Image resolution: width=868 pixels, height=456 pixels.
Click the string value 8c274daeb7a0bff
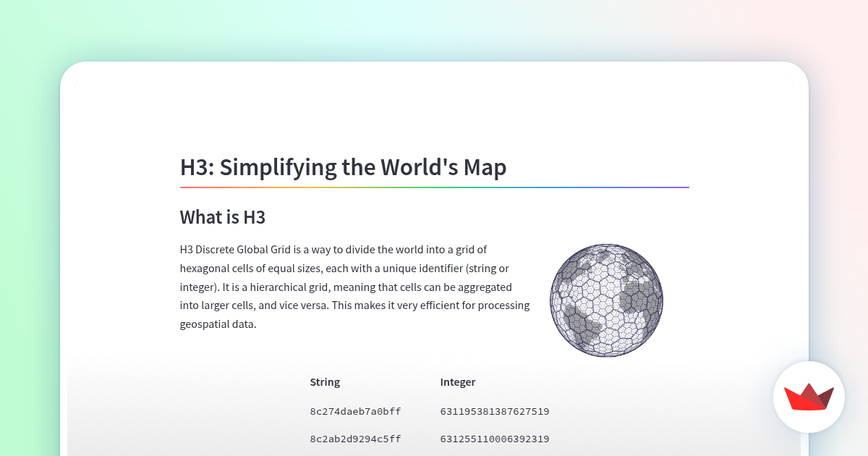pos(355,411)
